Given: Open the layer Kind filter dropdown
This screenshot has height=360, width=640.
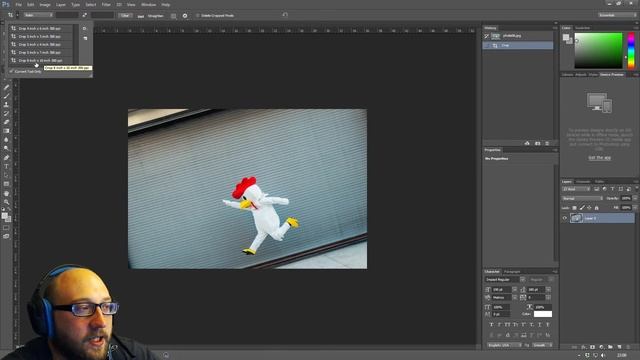Looking at the screenshot, I should click(576, 189).
